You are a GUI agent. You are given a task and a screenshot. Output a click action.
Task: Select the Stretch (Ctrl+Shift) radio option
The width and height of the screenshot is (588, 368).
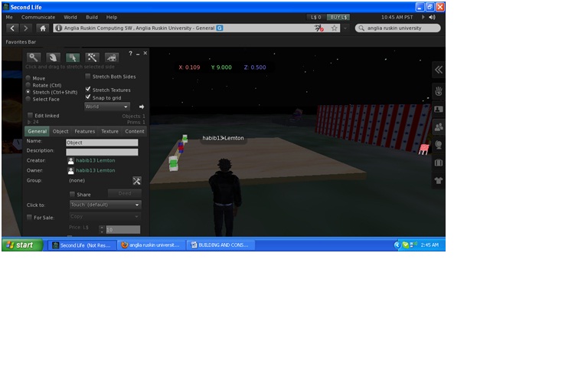28,92
